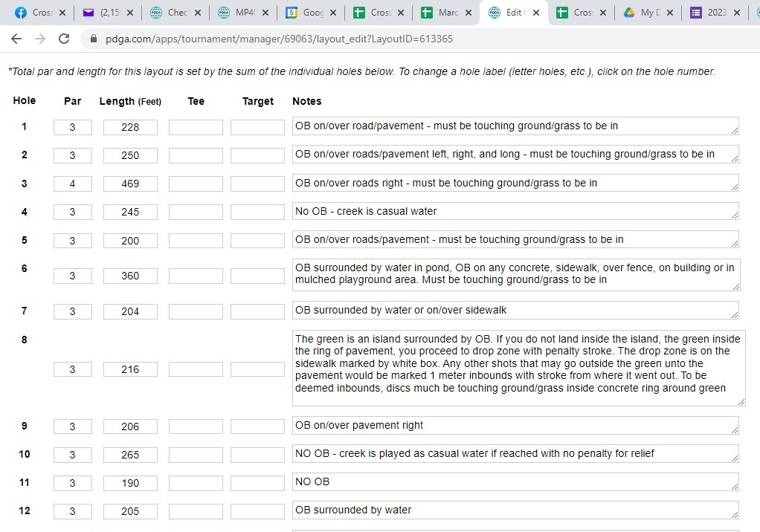The image size is (760, 532).
Task: Click hole 8 Notes about island green
Action: coord(518,368)
